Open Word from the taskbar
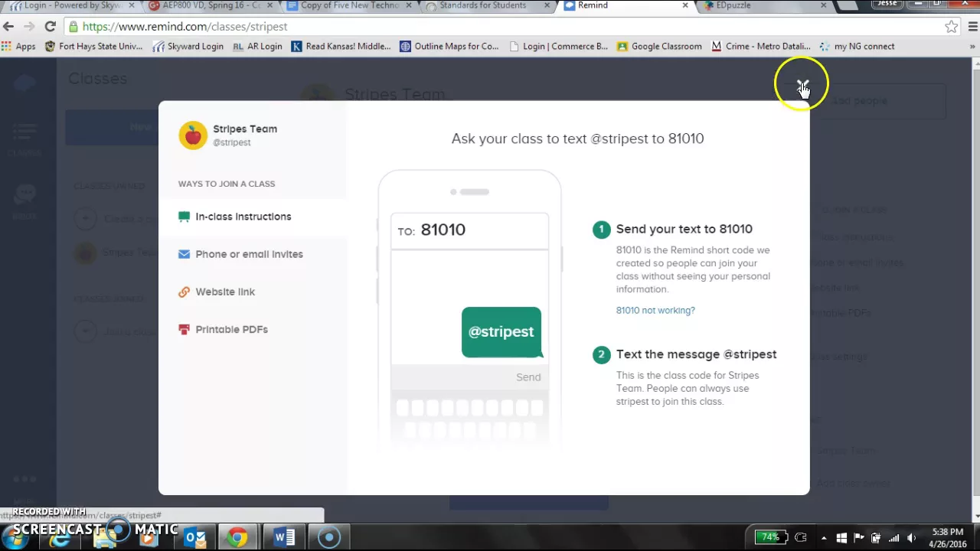The height and width of the screenshot is (551, 980). [284, 538]
